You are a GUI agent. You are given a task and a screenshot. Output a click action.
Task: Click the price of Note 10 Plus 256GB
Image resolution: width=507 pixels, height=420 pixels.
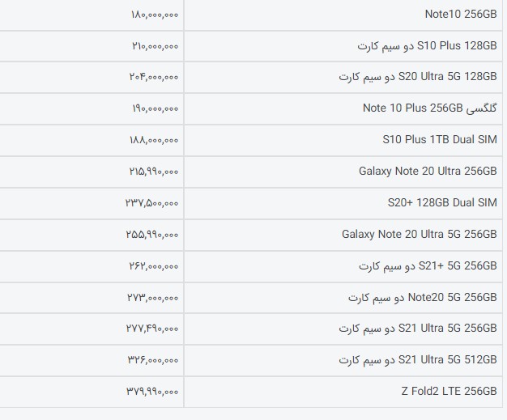[x=155, y=108]
